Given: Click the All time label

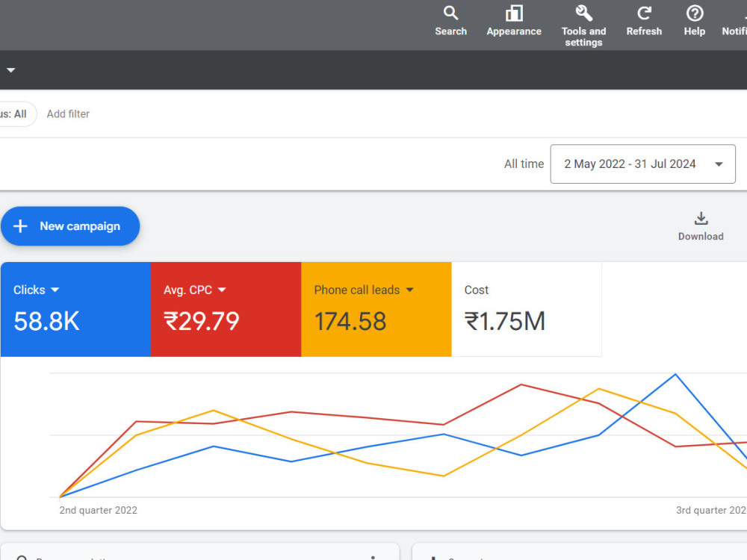Looking at the screenshot, I should 524,164.
